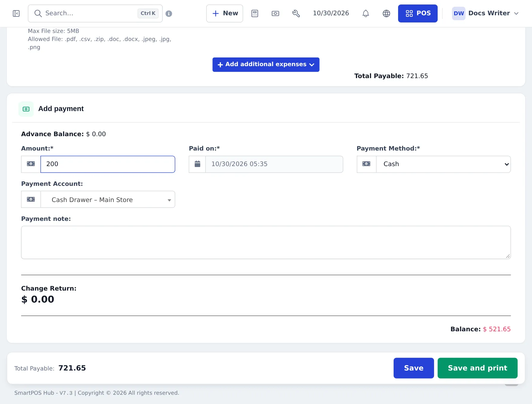Click the Paid on date field
The height and width of the screenshot is (404, 532).
coord(274,164)
